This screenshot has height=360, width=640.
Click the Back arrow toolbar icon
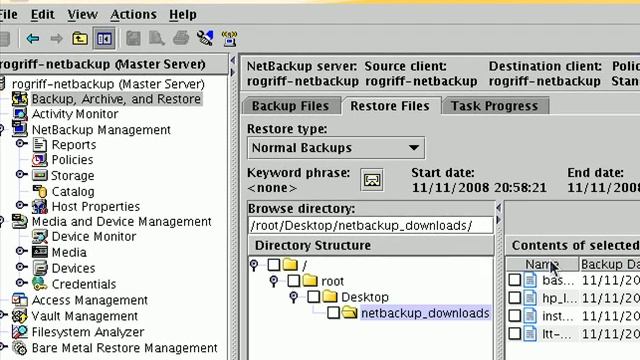click(33, 39)
